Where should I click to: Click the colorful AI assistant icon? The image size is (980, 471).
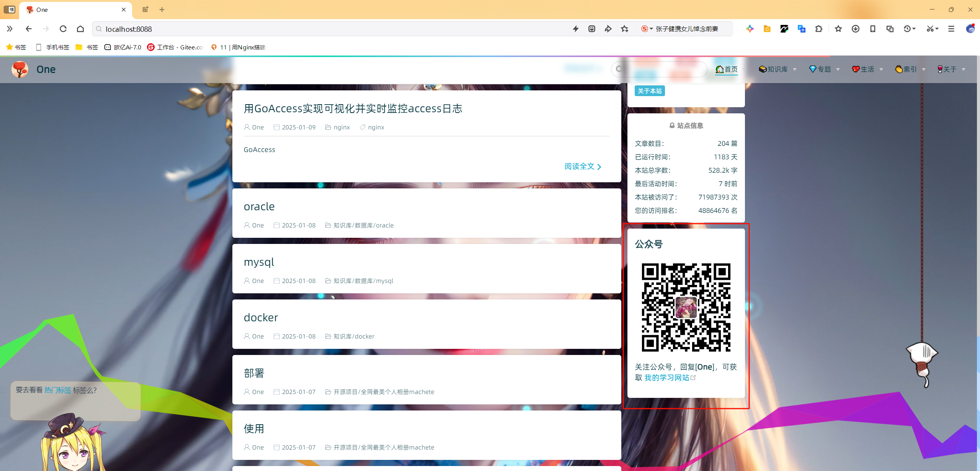750,29
